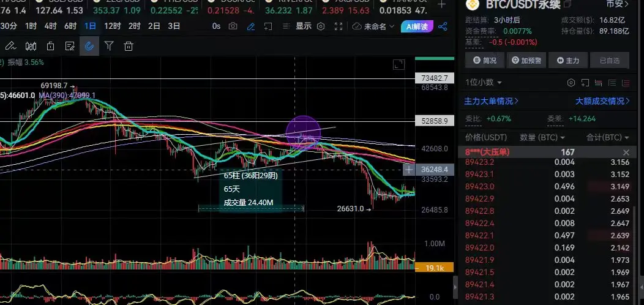The height and width of the screenshot is (305, 644).
Task: Open the 主力大单情况 link
Action: (491, 100)
